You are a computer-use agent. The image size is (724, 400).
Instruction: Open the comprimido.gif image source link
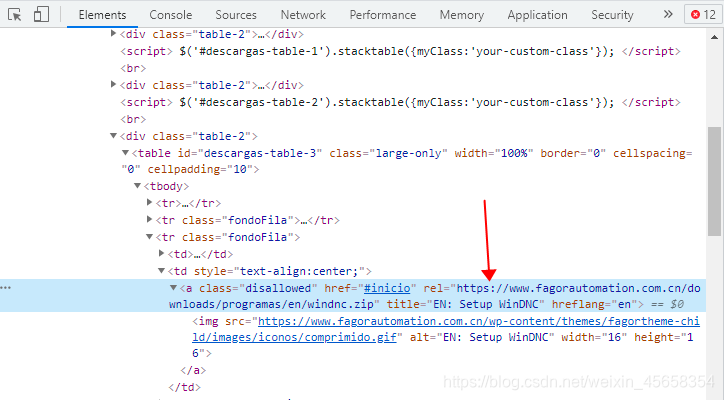[x=446, y=329]
